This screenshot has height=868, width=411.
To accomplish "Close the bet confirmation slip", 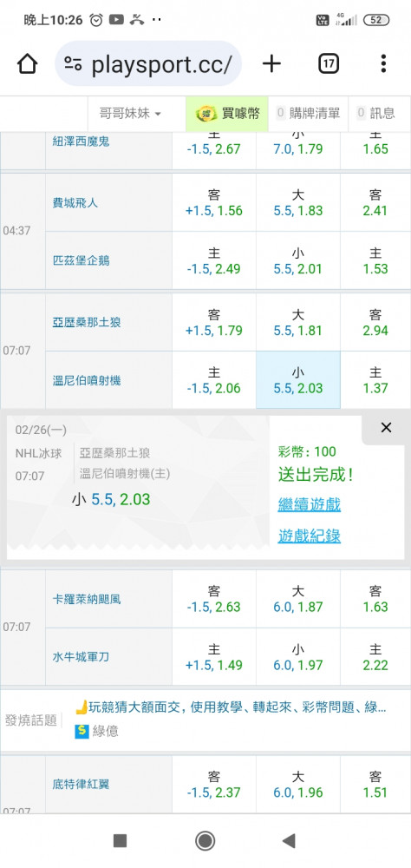I will pos(386,427).
